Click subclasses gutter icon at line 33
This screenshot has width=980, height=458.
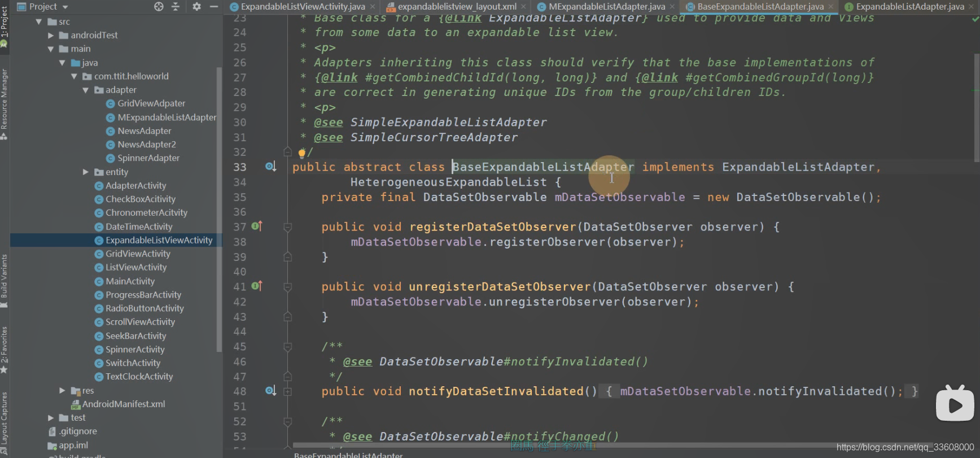click(270, 167)
